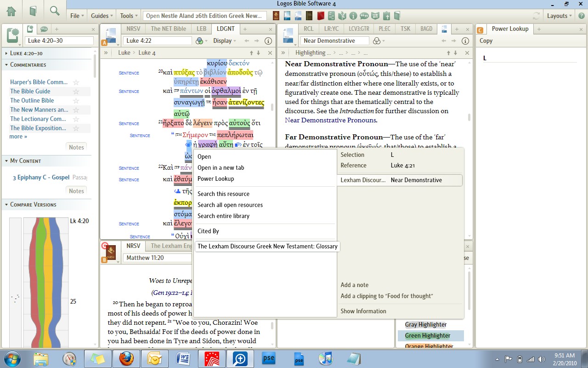The image size is (588, 368).
Task: Star The Outline Bible entry
Action: 76,101
